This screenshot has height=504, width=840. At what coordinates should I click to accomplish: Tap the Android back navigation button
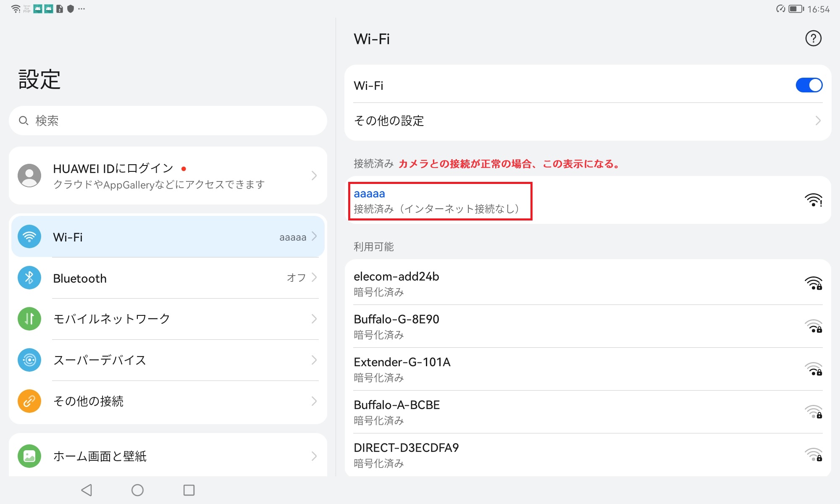[x=87, y=490]
